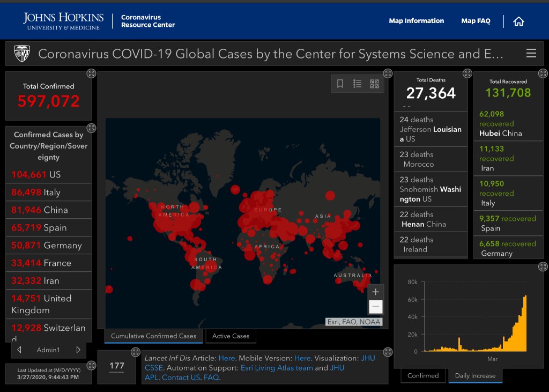Viewport: 549px width, 392px height.
Task: Select the Daily Increase chart tab
Action: point(475,375)
